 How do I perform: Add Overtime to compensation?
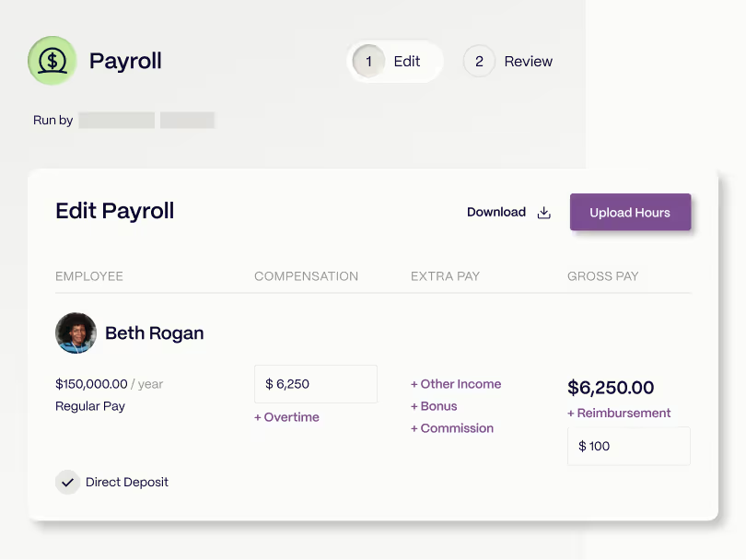point(286,417)
